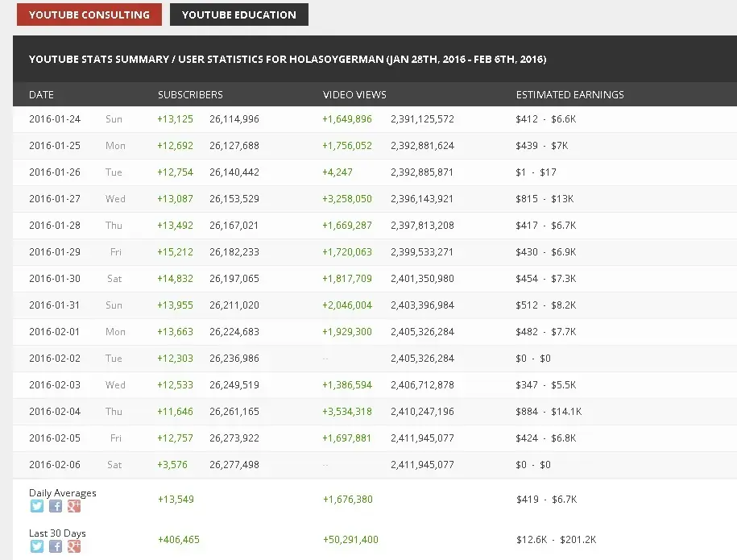Select the 2016-02-04 date entry
737x560 pixels.
pyautogui.click(x=55, y=412)
